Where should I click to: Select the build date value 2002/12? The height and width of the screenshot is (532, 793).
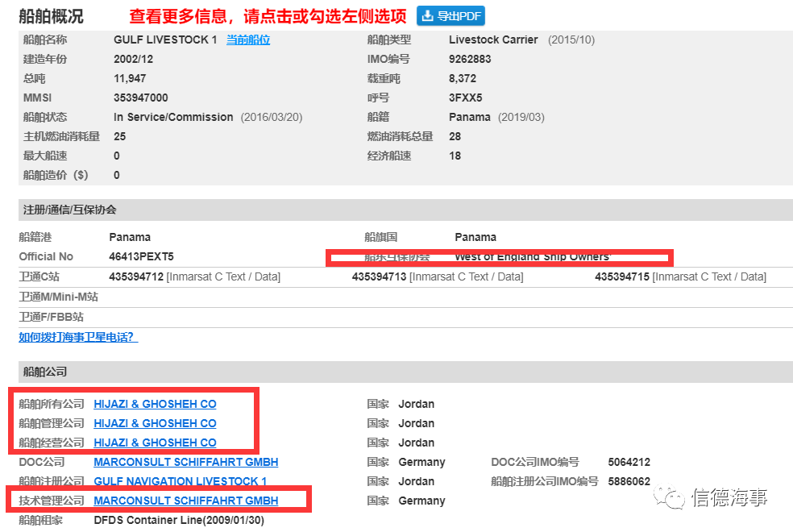tap(134, 59)
